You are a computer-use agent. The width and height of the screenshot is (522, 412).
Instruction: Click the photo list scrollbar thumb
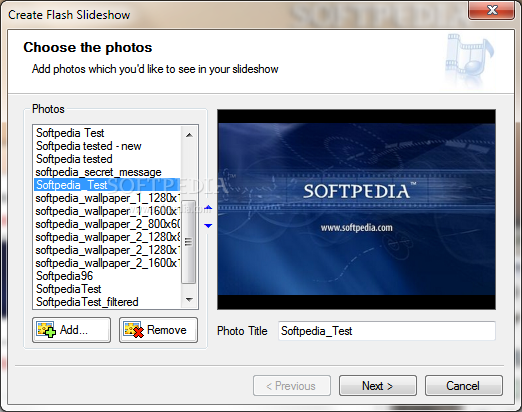click(188, 242)
